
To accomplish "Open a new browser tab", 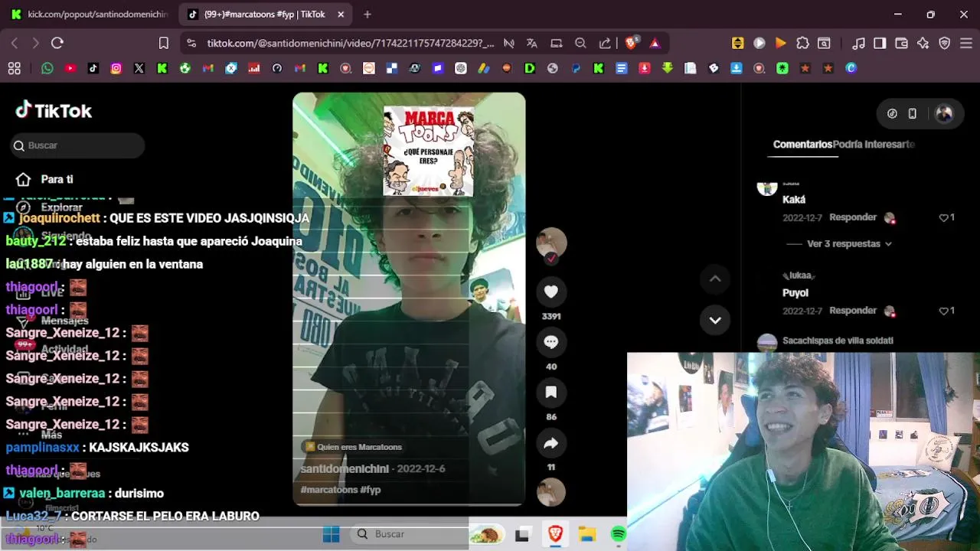I will coord(367,14).
